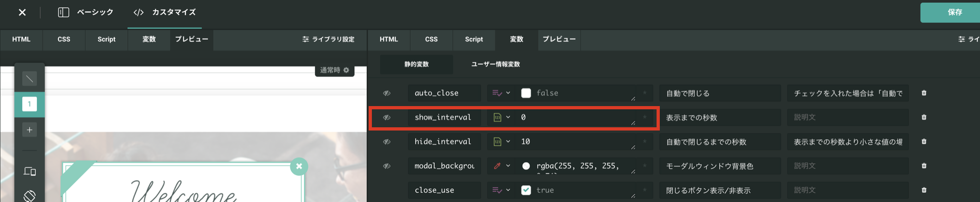The width and height of the screenshot is (980, 202).
Task: Add a new state with plus icon
Action: click(x=30, y=130)
